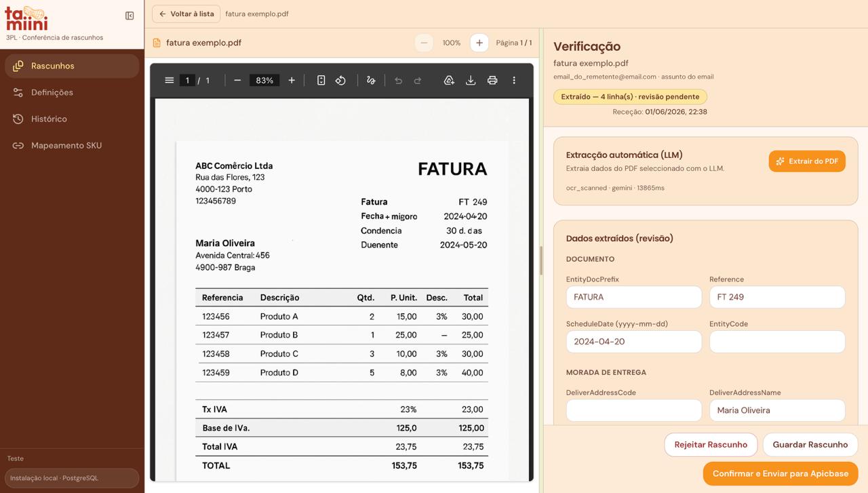The image size is (868, 493).
Task: Save the PDF to Drive
Action: tap(449, 80)
